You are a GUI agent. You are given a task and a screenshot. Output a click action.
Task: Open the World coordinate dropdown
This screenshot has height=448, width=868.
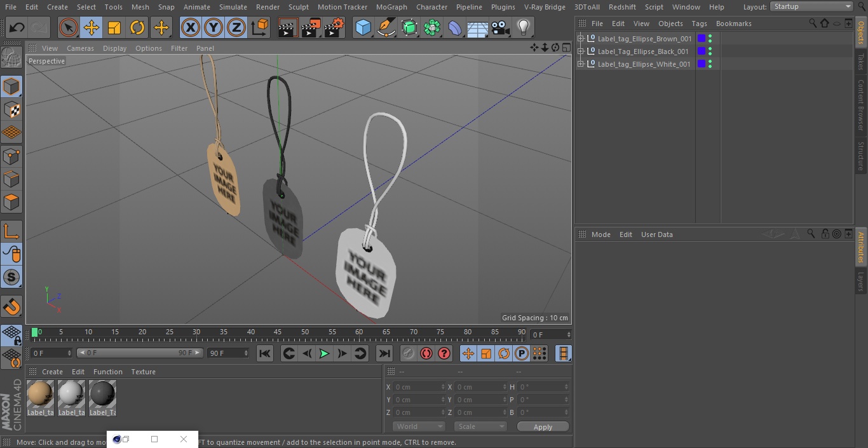point(419,426)
